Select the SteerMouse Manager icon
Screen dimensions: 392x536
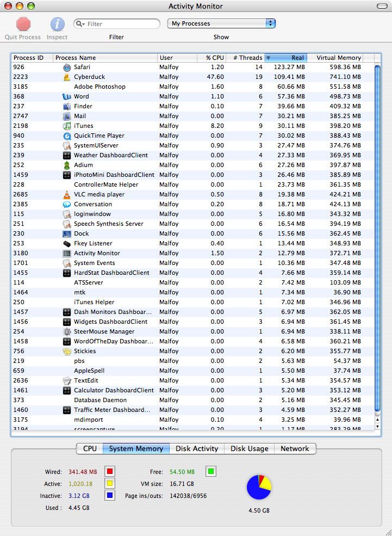pyautogui.click(x=67, y=331)
